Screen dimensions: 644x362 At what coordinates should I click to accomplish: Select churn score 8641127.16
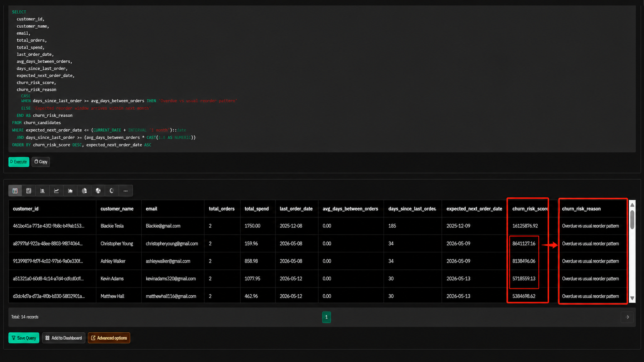[524, 244]
